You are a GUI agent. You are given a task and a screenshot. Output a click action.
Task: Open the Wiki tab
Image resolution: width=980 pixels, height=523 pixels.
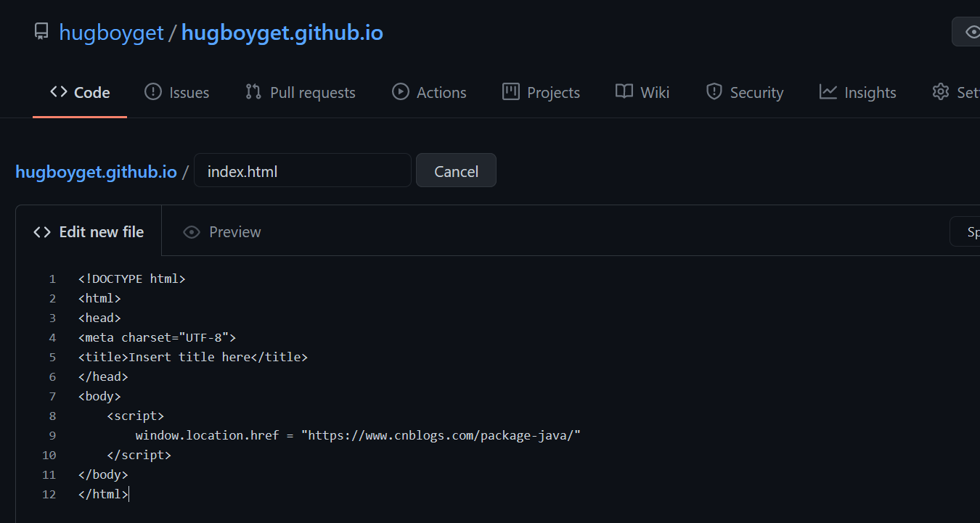(x=642, y=92)
